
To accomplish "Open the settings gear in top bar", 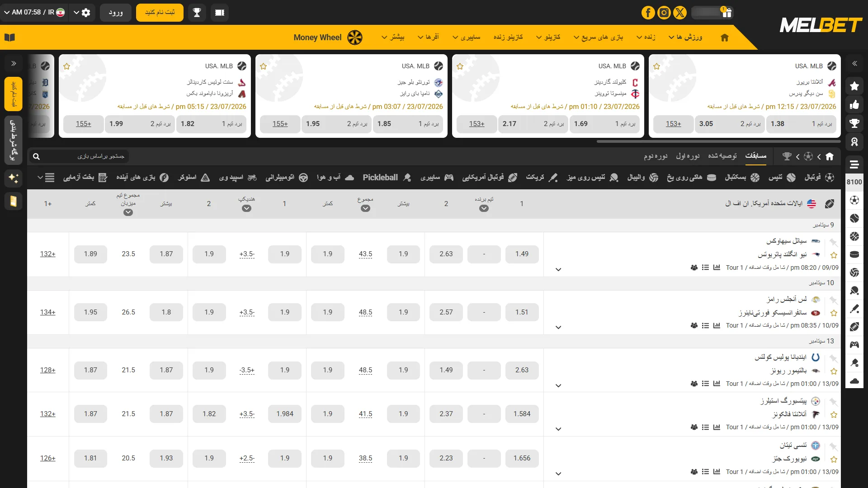I will (86, 13).
